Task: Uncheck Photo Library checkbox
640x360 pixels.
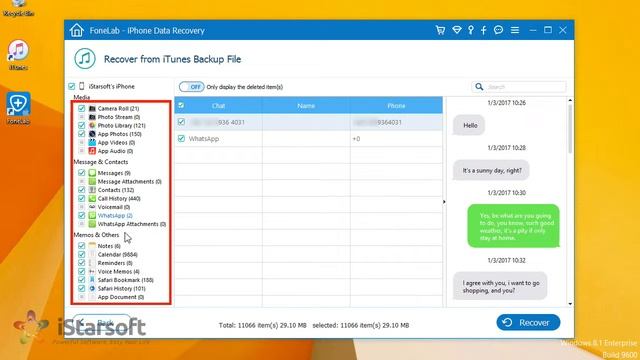Action: coord(82,126)
